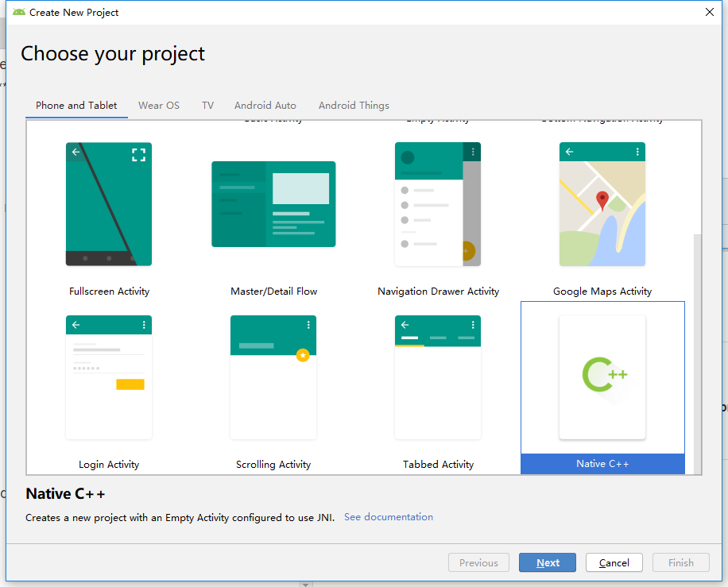This screenshot has width=728, height=587.
Task: Select the Google Maps Activity thumbnail
Action: pyautogui.click(x=602, y=204)
